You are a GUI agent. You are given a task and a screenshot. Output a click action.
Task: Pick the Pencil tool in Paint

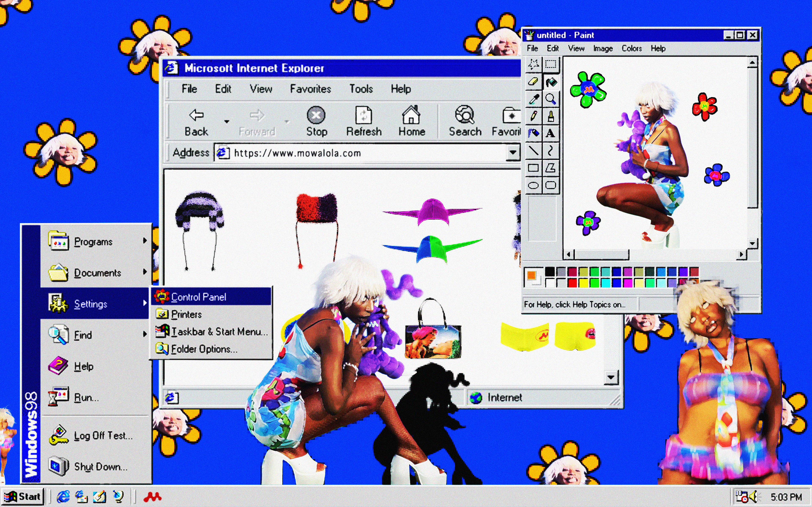pyautogui.click(x=533, y=116)
